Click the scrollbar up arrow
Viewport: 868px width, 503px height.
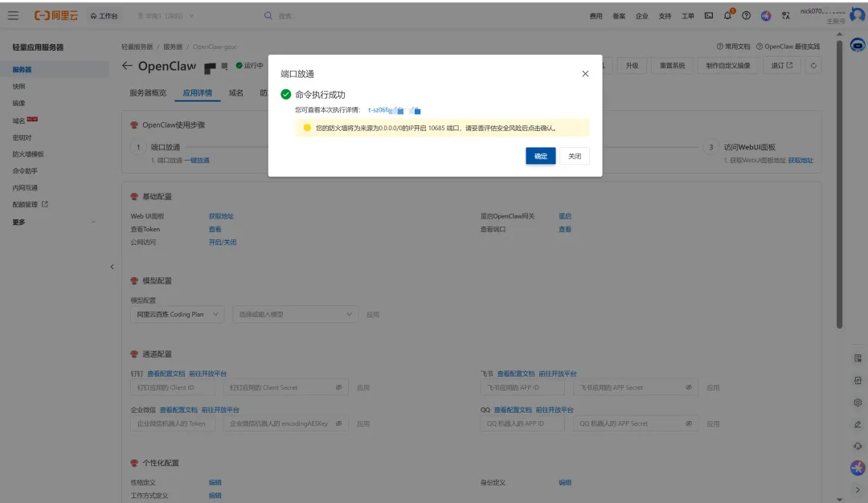pyautogui.click(x=839, y=35)
